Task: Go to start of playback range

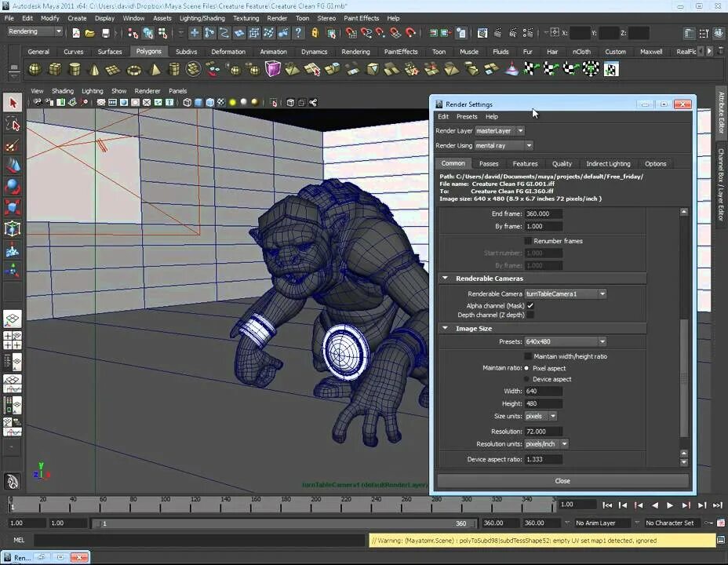Action: [x=607, y=505]
